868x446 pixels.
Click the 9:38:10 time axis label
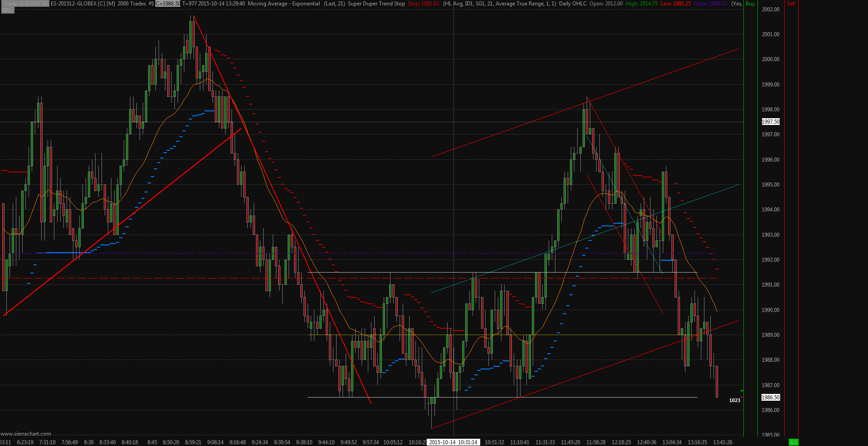click(304, 442)
